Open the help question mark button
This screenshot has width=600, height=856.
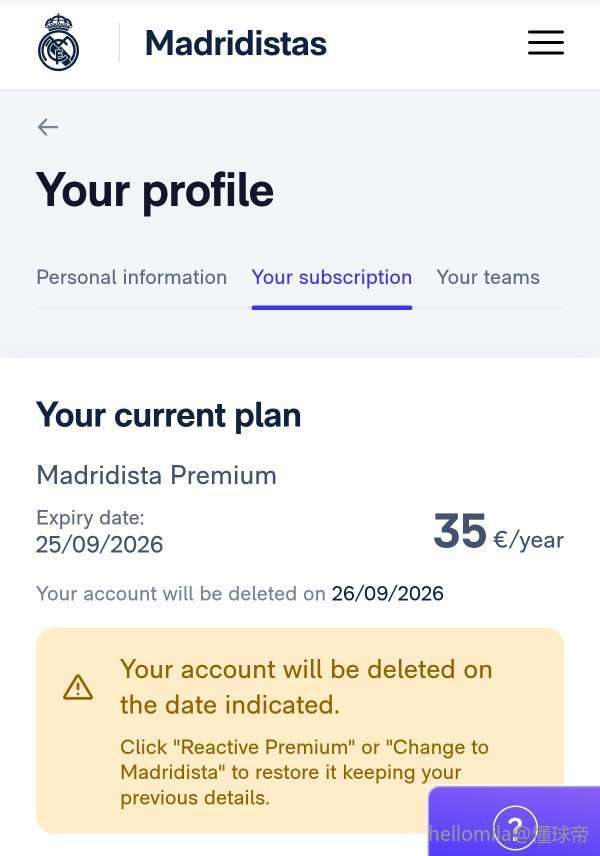pyautogui.click(x=515, y=826)
